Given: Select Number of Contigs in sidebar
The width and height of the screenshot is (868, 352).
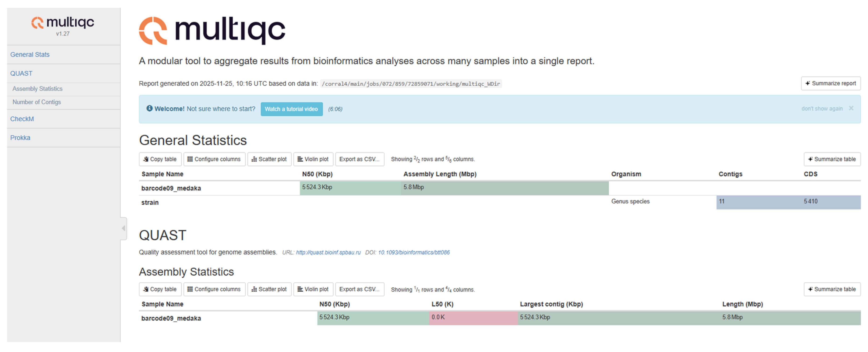Looking at the screenshot, I should (x=37, y=102).
